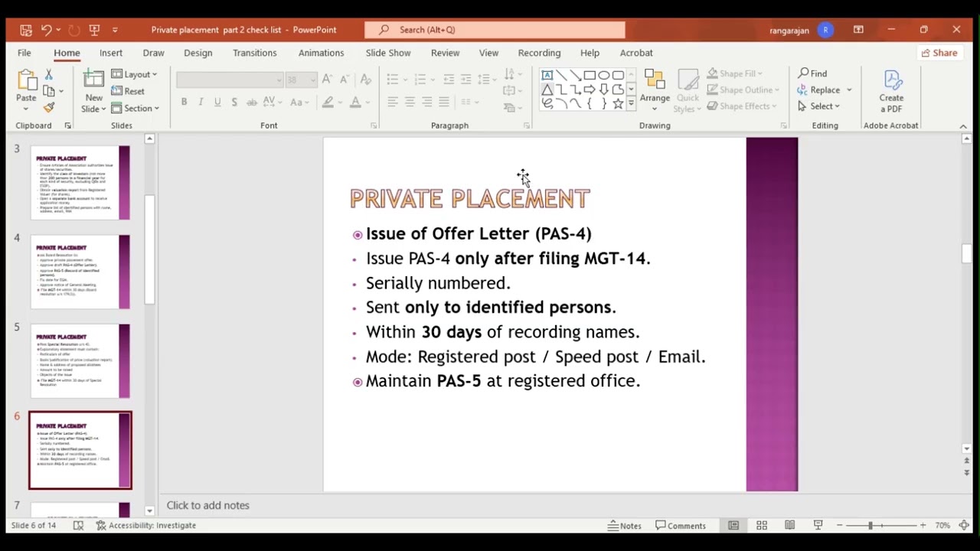Click Create a PDF Acrobat icon
This screenshot has height=551, width=980.
click(891, 92)
